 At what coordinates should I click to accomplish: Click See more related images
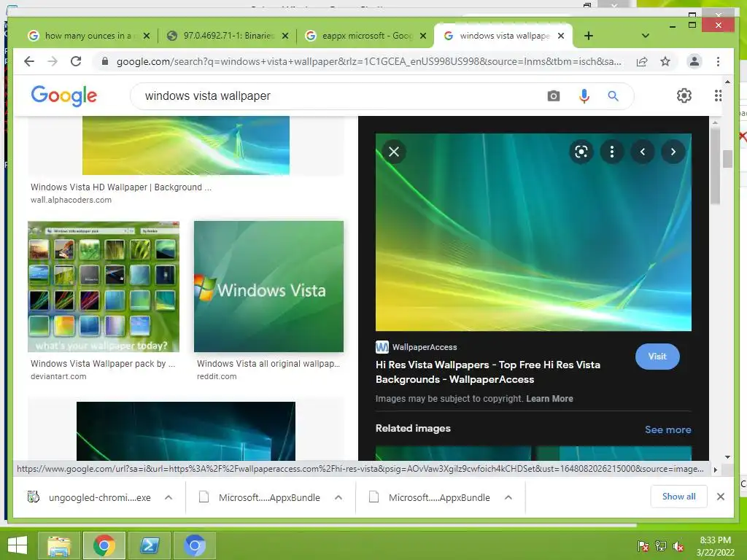coord(668,429)
